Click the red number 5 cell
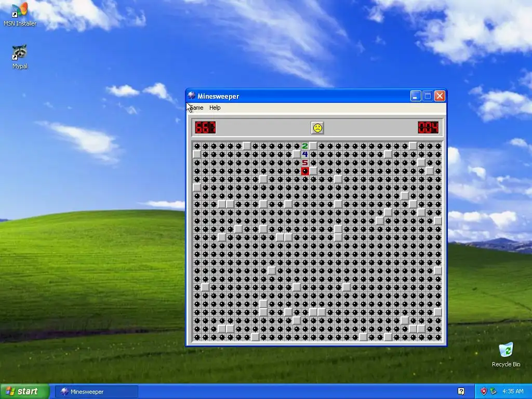Viewport: 532px width, 399px height. pyautogui.click(x=305, y=163)
